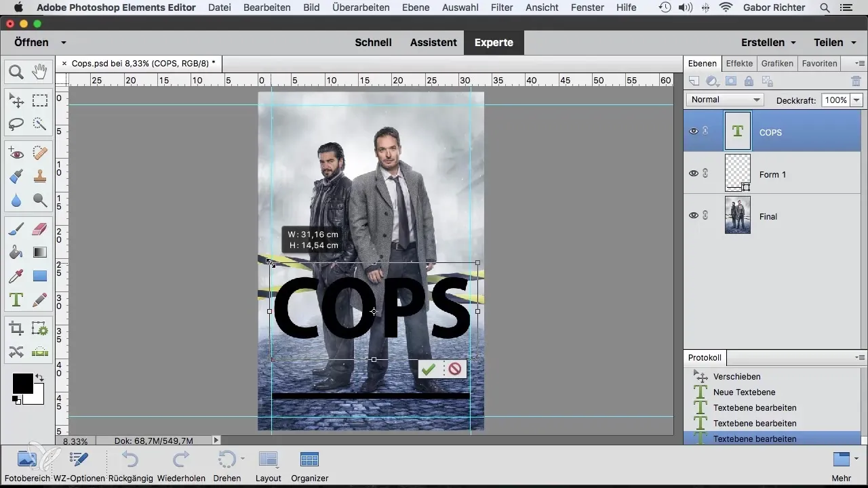Viewport: 868px width, 488px height.
Task: Cancel transformation with red cancel icon
Action: point(455,369)
